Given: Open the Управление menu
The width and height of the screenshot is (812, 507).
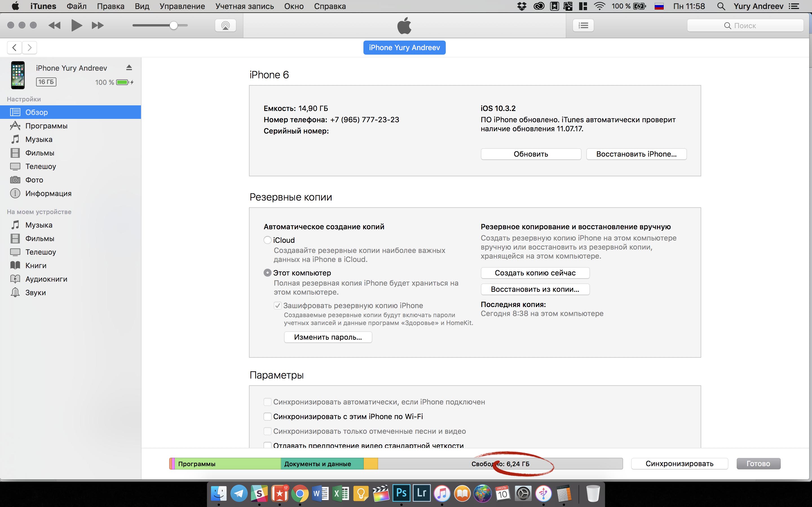Looking at the screenshot, I should pyautogui.click(x=182, y=6).
